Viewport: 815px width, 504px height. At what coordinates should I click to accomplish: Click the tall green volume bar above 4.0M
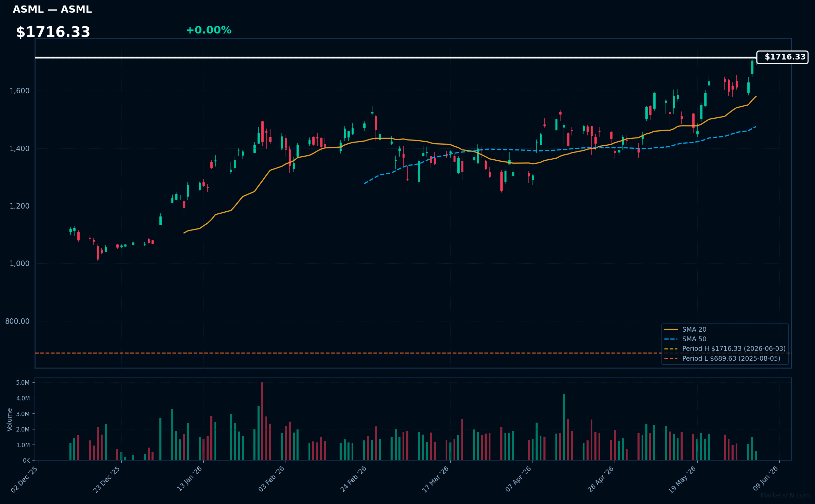(x=564, y=427)
